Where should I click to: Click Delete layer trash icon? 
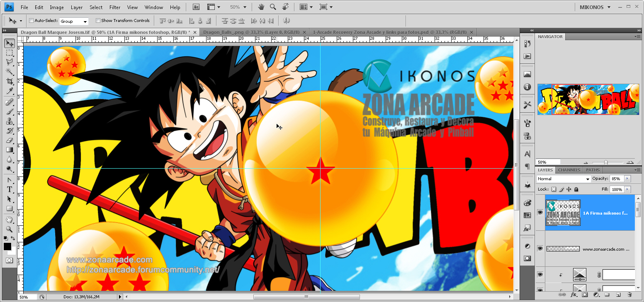[x=629, y=295]
